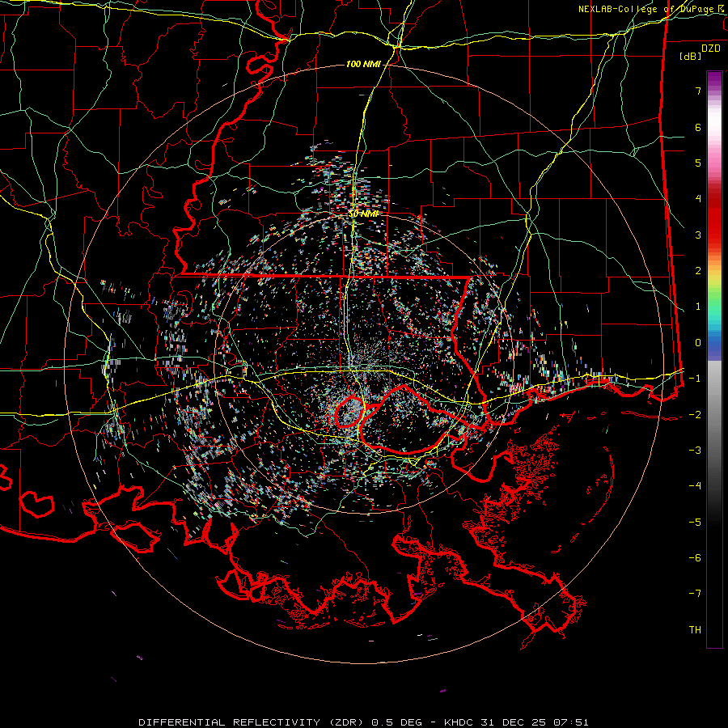The image size is (728, 728).
Task: Click the 5 tick label on color scale
Action: [698, 163]
